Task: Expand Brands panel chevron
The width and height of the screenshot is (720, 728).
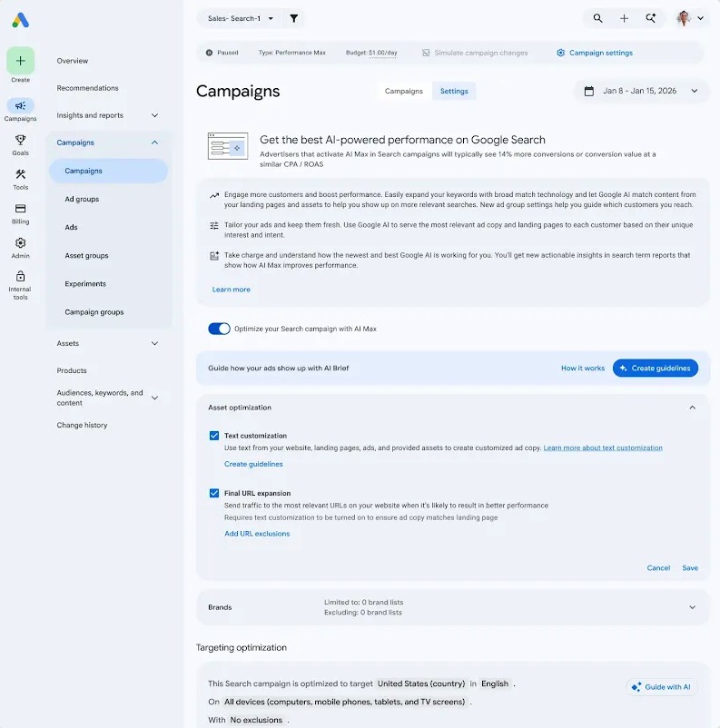Action: coord(692,607)
